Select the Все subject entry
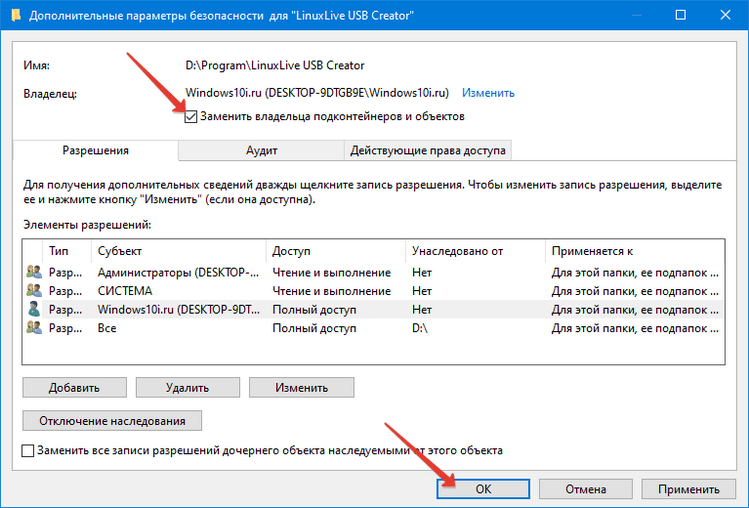Image resolution: width=749 pixels, height=508 pixels. point(107,328)
